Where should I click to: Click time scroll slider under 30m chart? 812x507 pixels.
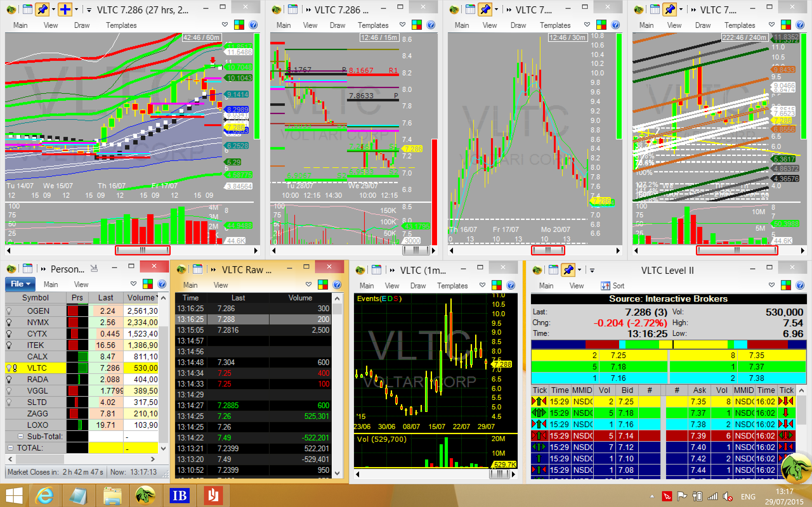pyautogui.click(x=547, y=250)
